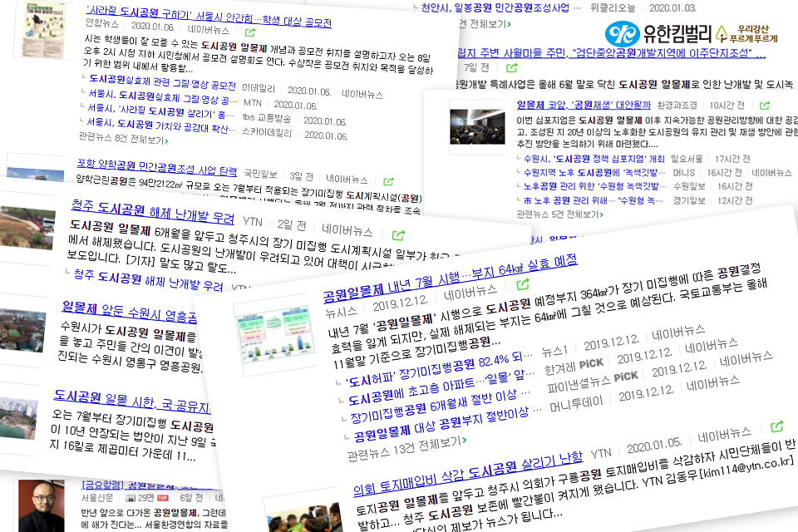The image size is (798, 532).
Task: Open aerial thumbnail of 수원시 영흥공원 article
Action: (x=22, y=331)
